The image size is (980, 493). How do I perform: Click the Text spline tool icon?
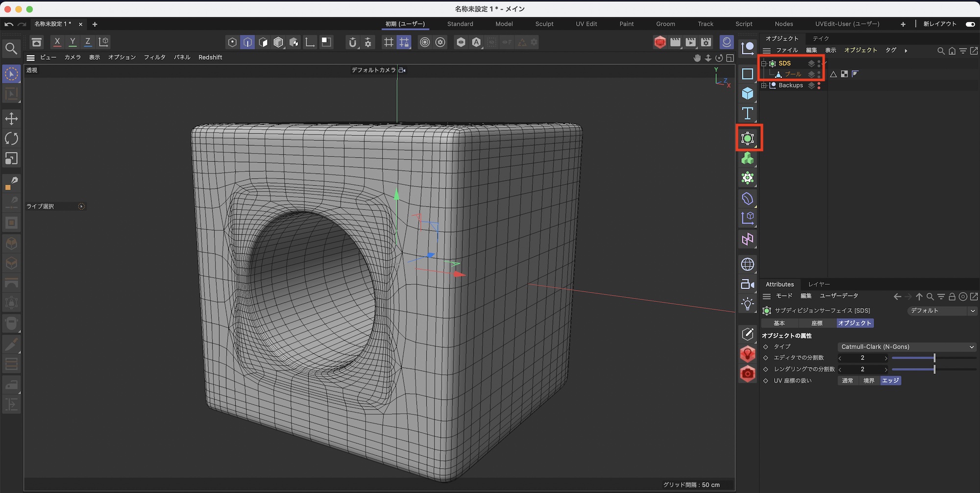pos(747,113)
